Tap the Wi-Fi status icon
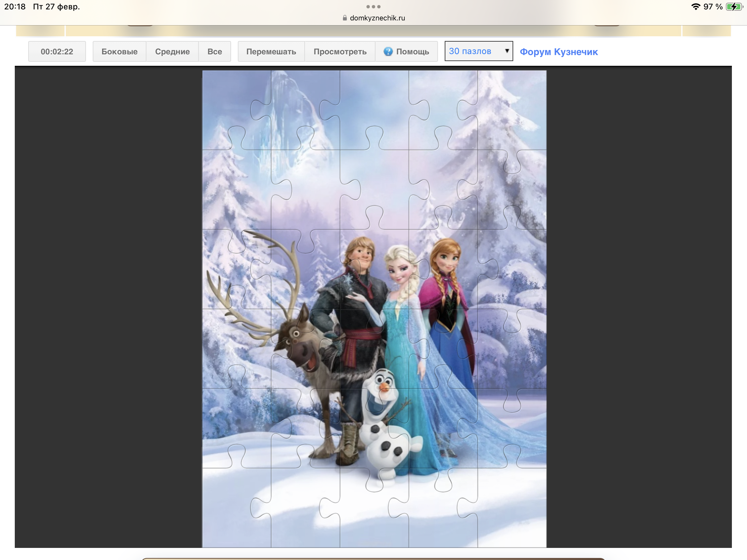 click(x=695, y=7)
